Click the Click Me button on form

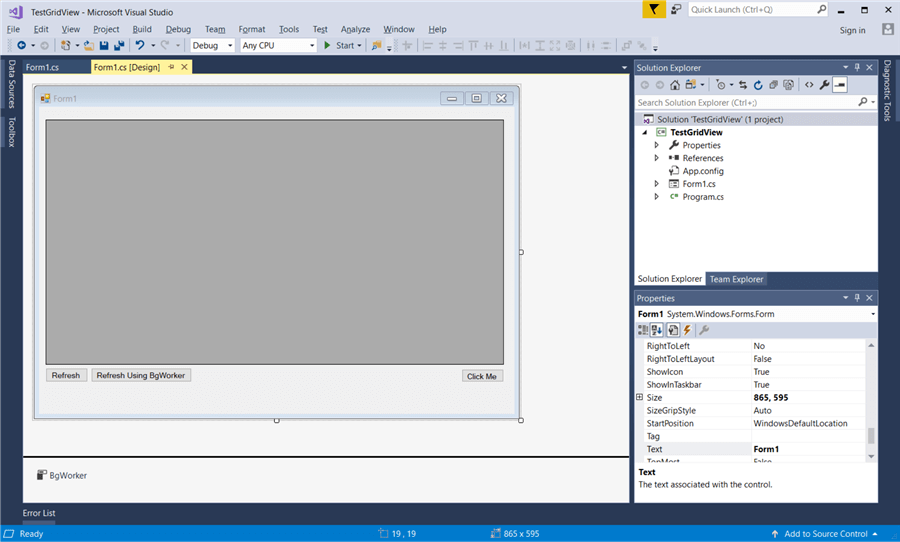pos(482,376)
